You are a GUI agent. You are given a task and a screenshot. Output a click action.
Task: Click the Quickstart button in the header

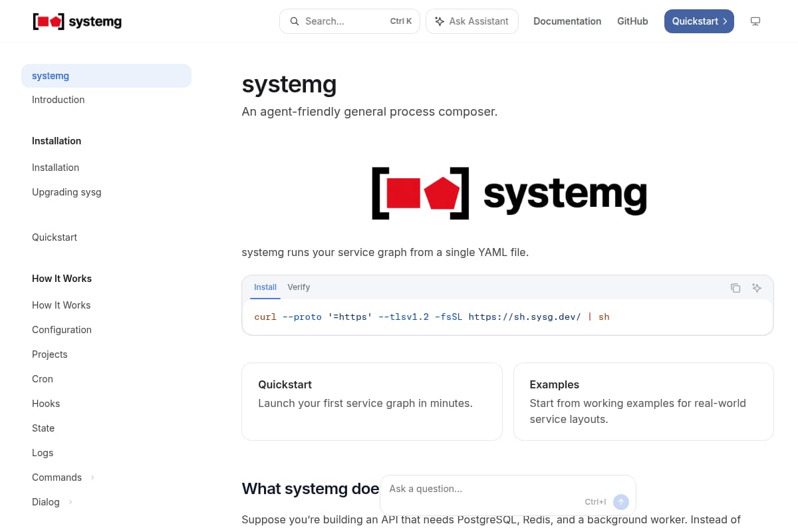(x=699, y=21)
